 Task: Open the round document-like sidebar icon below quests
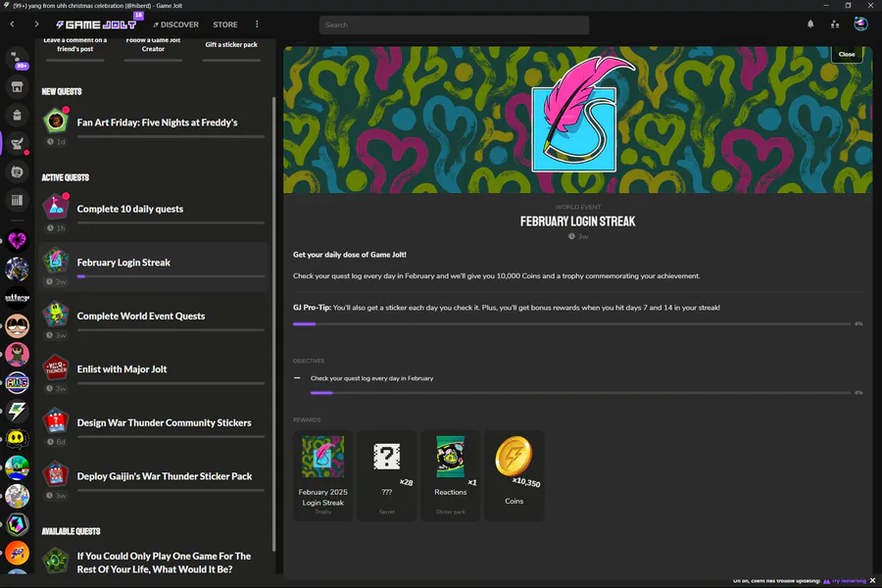coord(17,171)
